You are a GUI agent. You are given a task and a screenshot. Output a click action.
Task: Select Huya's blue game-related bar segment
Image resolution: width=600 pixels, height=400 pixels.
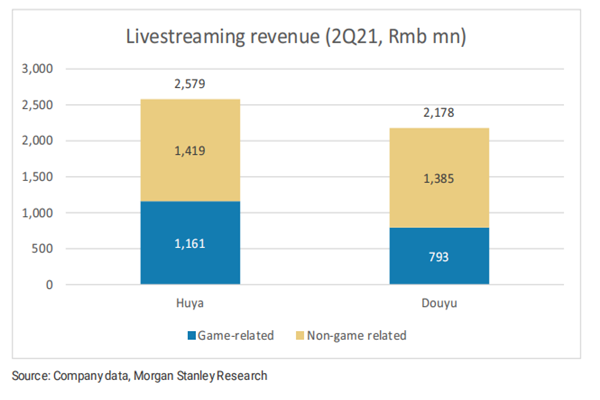tap(190, 243)
